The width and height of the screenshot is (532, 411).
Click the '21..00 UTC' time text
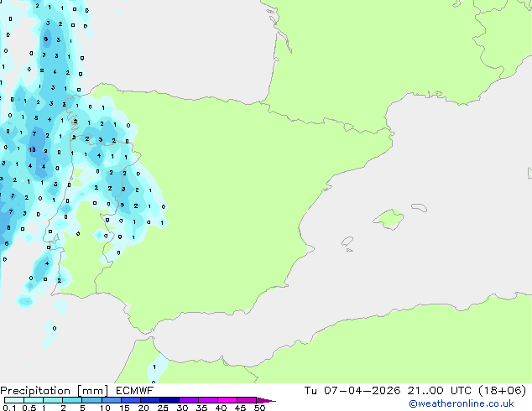pyautogui.click(x=440, y=391)
